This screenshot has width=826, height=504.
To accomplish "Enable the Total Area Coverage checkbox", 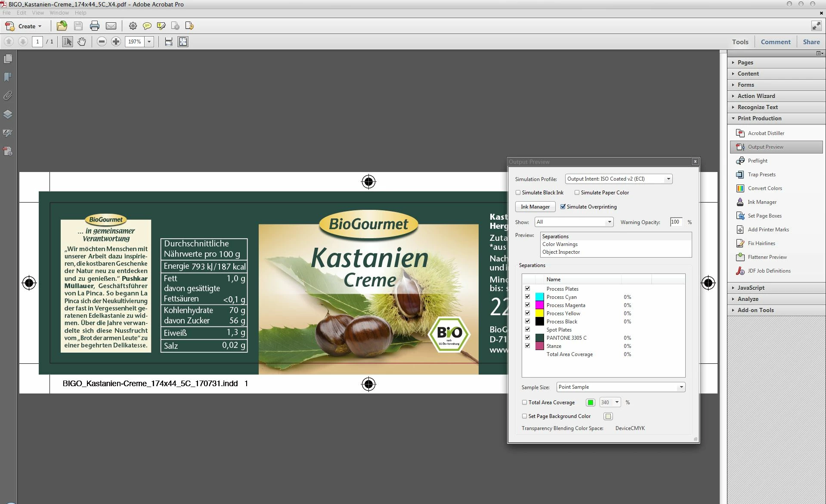I will (x=524, y=403).
